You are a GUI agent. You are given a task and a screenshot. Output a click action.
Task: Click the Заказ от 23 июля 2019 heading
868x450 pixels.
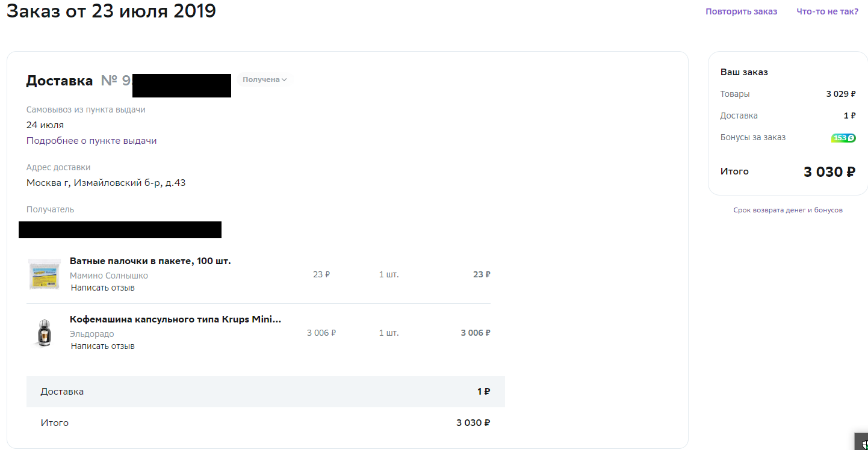tap(111, 11)
